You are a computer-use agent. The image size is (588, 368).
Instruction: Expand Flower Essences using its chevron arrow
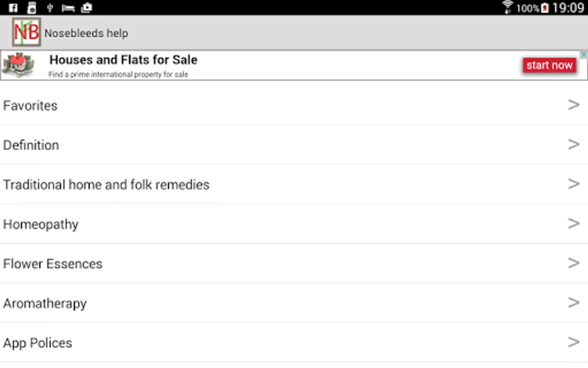pos(574,263)
